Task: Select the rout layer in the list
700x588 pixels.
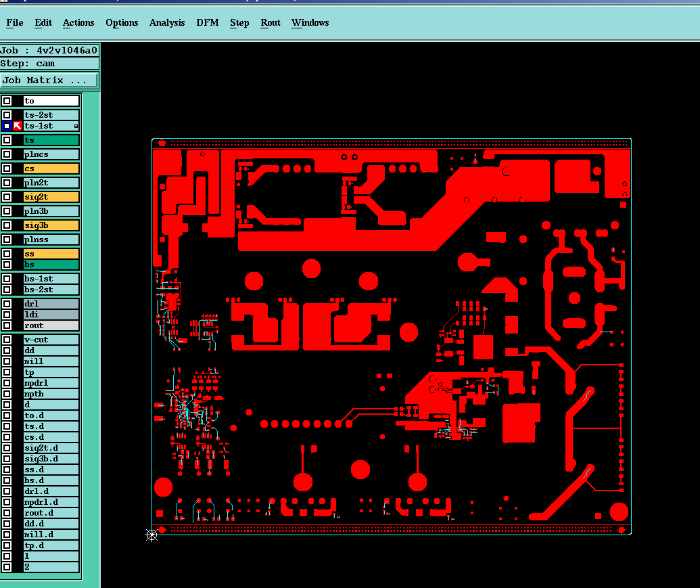Action: click(x=51, y=325)
